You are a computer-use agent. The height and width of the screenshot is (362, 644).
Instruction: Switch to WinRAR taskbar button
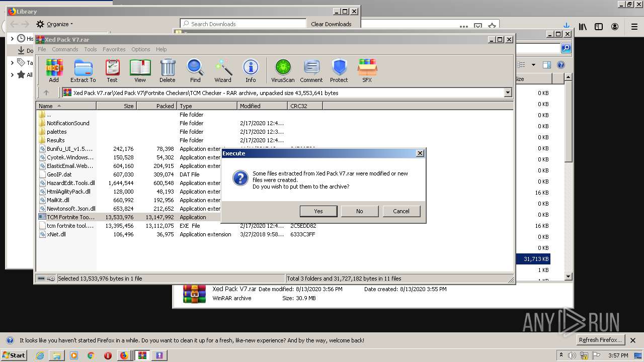coord(142,355)
